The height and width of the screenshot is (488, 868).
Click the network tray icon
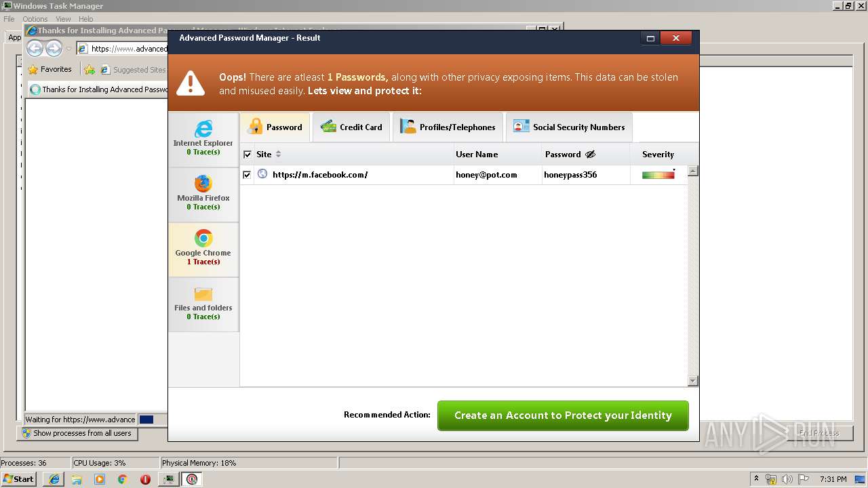coord(771,479)
